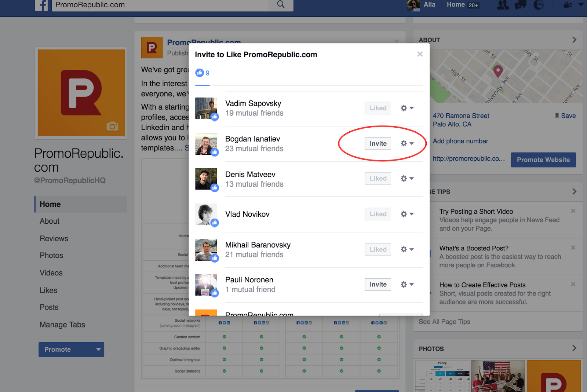Click See All Page Tips link
Image resolution: width=587 pixels, height=392 pixels.
(444, 322)
